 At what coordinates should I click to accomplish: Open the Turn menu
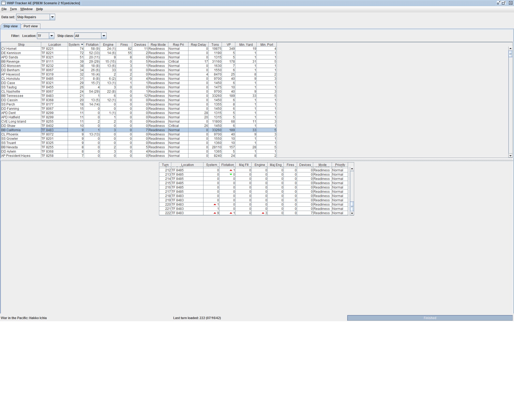pyautogui.click(x=13, y=9)
